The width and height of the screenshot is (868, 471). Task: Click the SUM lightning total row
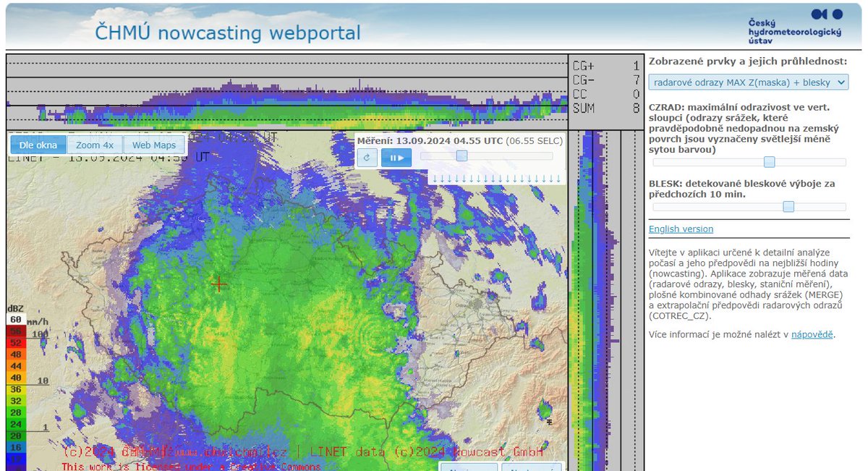606,109
